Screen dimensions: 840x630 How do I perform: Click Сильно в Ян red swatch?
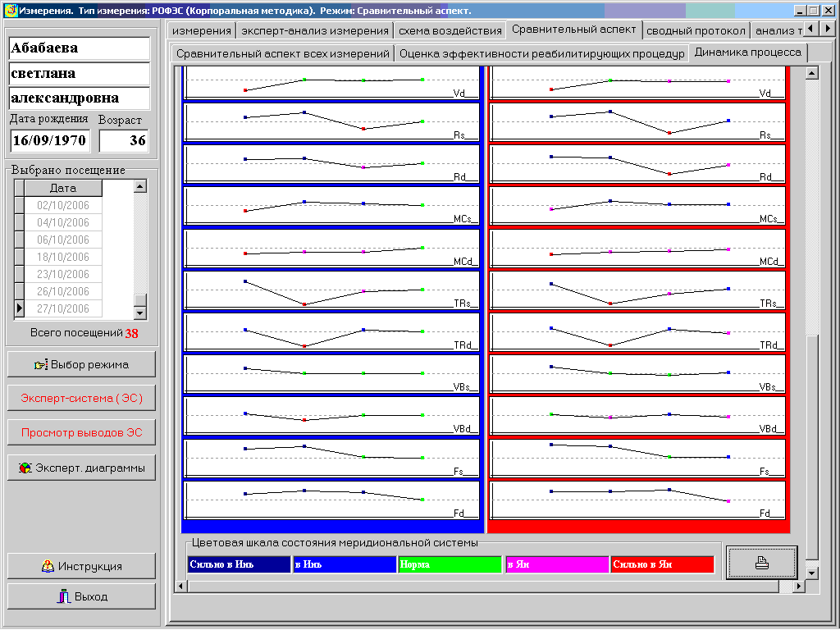662,564
